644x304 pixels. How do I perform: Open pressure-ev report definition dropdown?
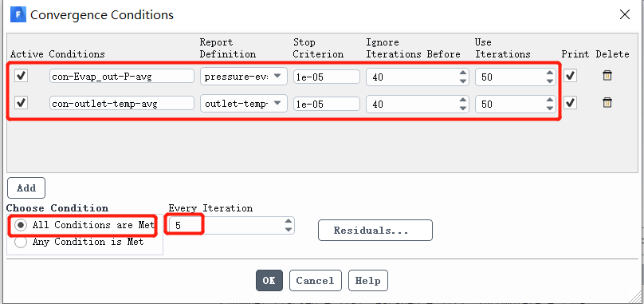click(x=244, y=77)
